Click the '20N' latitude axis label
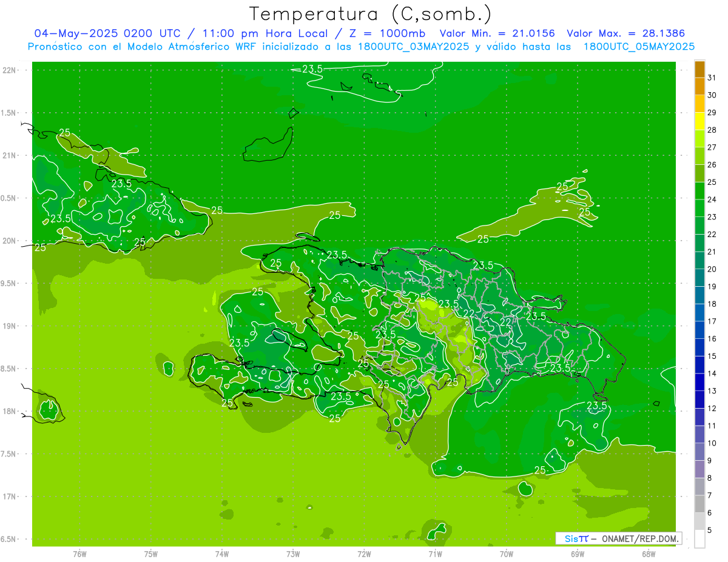This screenshot has height=562, width=728. (x=8, y=241)
